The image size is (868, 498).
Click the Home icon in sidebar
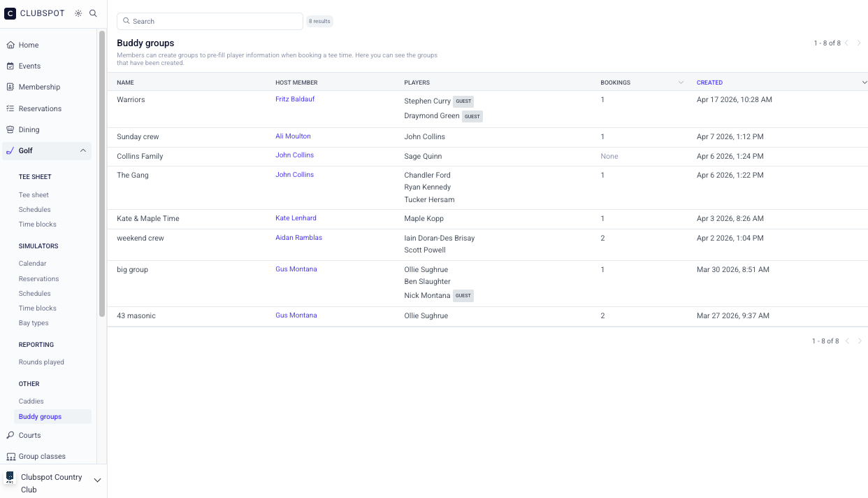pyautogui.click(x=10, y=45)
